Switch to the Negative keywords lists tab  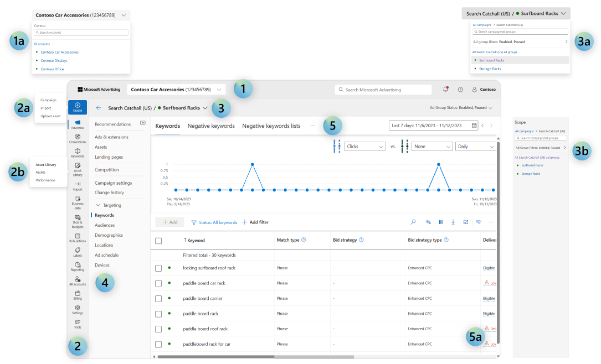tap(271, 126)
